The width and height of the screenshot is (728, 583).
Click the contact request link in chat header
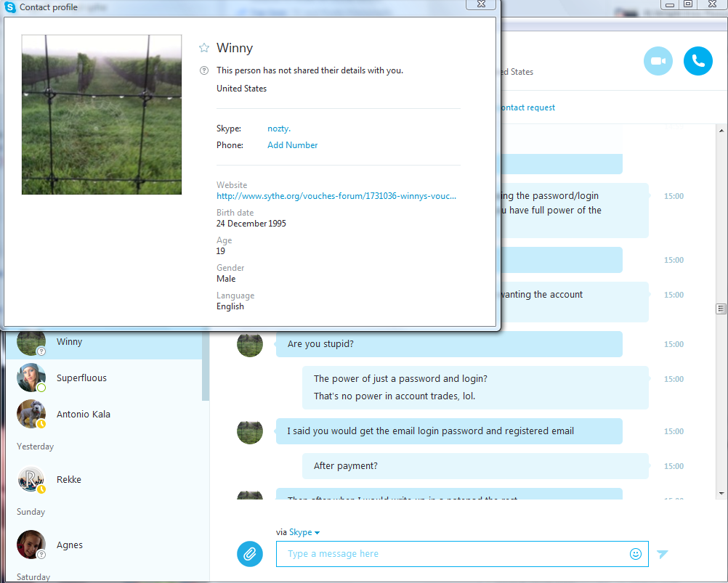[x=528, y=107]
